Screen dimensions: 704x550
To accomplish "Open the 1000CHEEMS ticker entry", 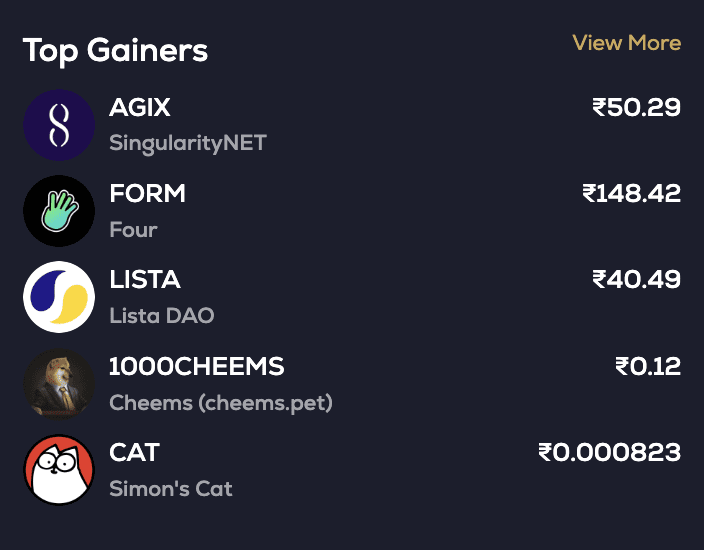I will point(197,367).
